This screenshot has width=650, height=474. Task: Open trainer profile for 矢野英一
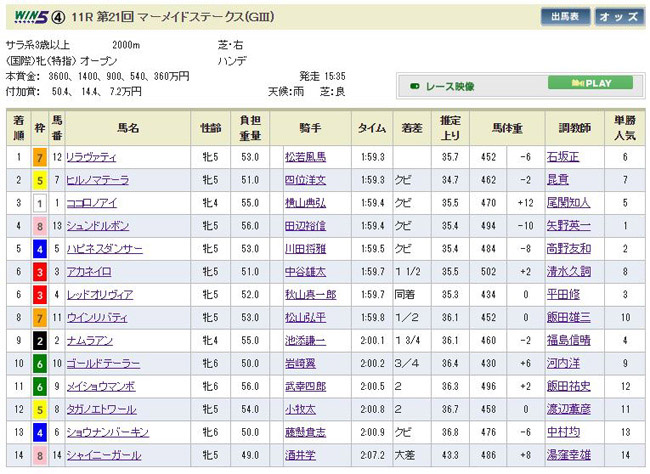[x=566, y=226]
